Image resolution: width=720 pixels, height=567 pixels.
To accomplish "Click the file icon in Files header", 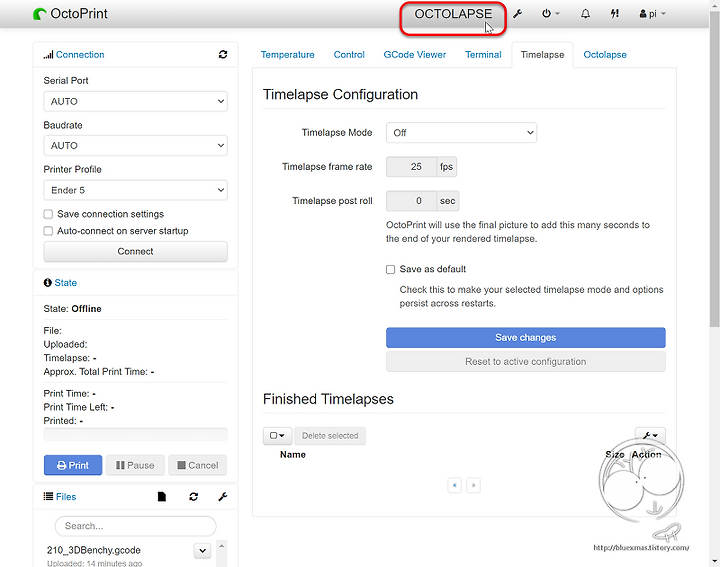I will pyautogui.click(x=162, y=496).
